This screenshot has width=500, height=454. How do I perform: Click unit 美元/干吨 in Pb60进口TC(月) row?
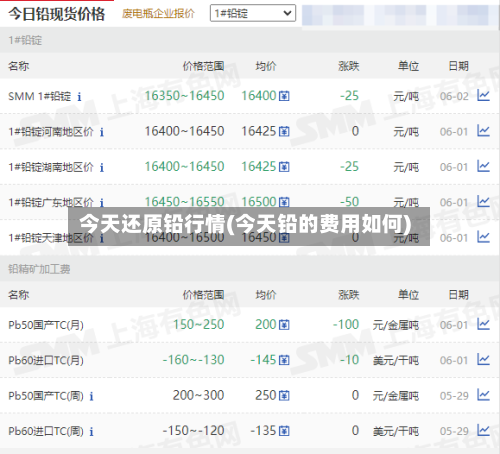click(x=396, y=360)
